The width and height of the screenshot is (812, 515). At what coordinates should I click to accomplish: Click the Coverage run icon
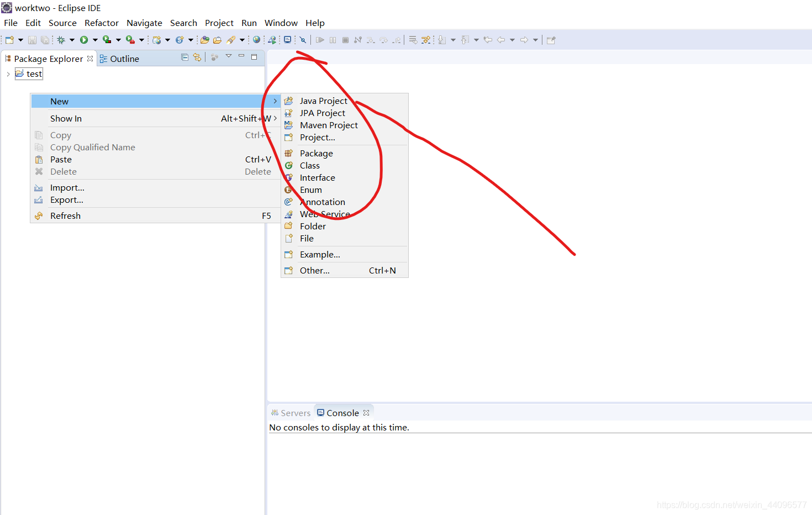[107, 40]
